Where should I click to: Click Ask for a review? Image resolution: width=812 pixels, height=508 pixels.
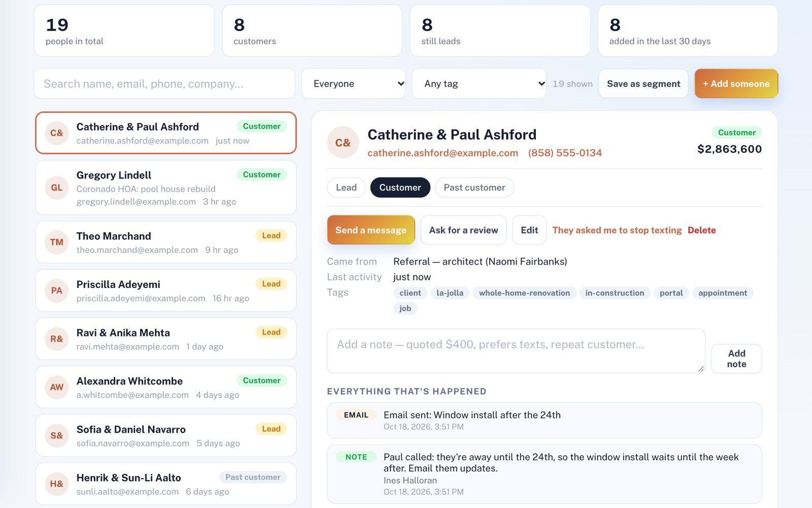463,230
